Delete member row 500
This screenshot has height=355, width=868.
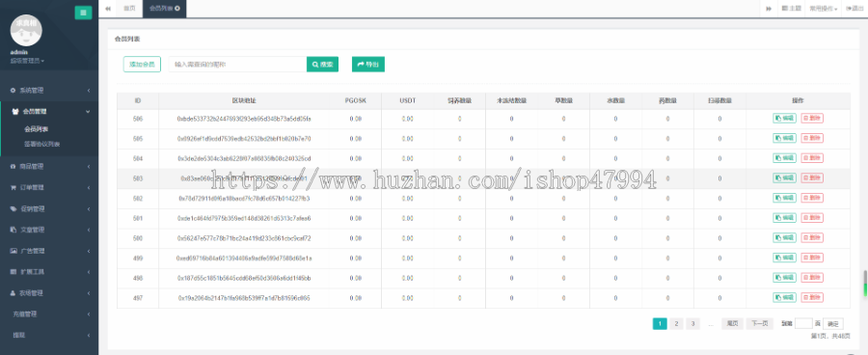pyautogui.click(x=812, y=237)
